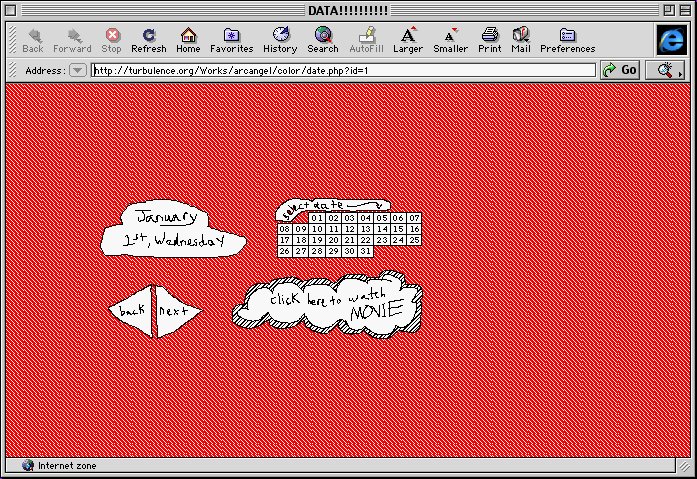This screenshot has height=479, width=697.
Task: Select date 22 in calendar
Action: click(366, 240)
